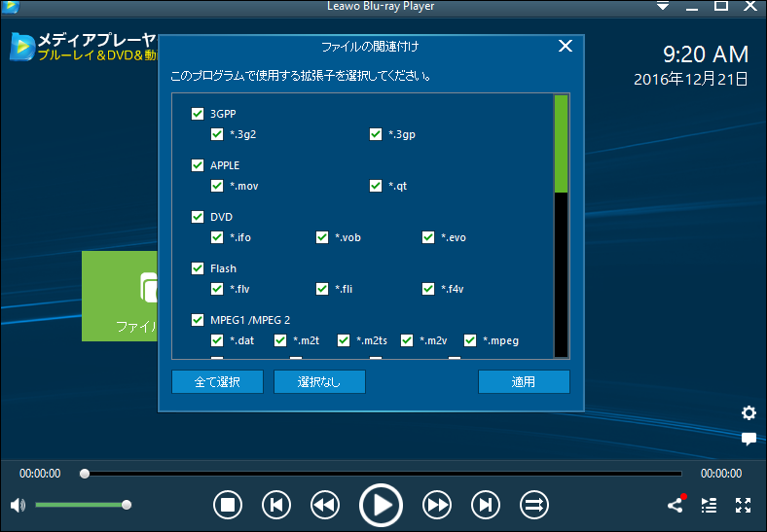
Task: Enter fullscreen mode icon
Action: click(743, 505)
